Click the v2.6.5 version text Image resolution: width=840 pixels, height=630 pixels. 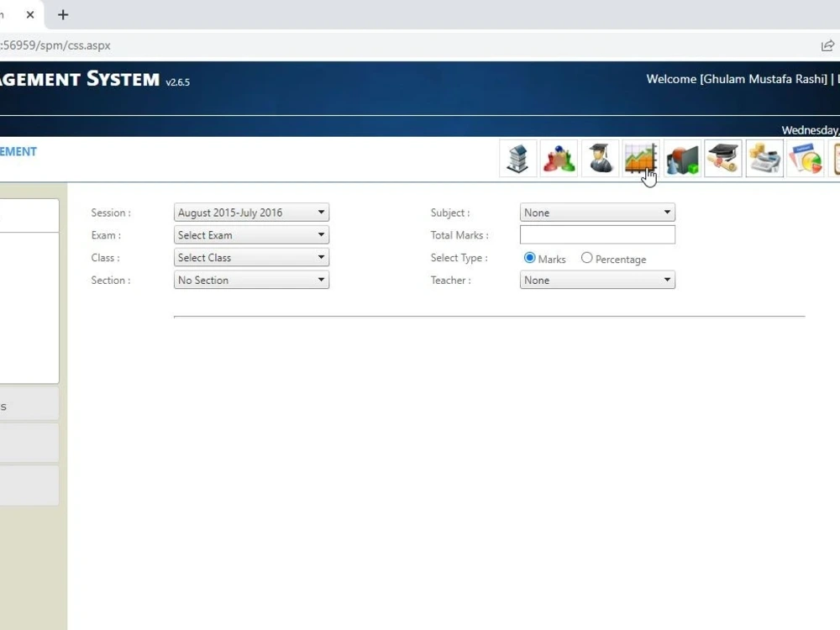pos(178,82)
